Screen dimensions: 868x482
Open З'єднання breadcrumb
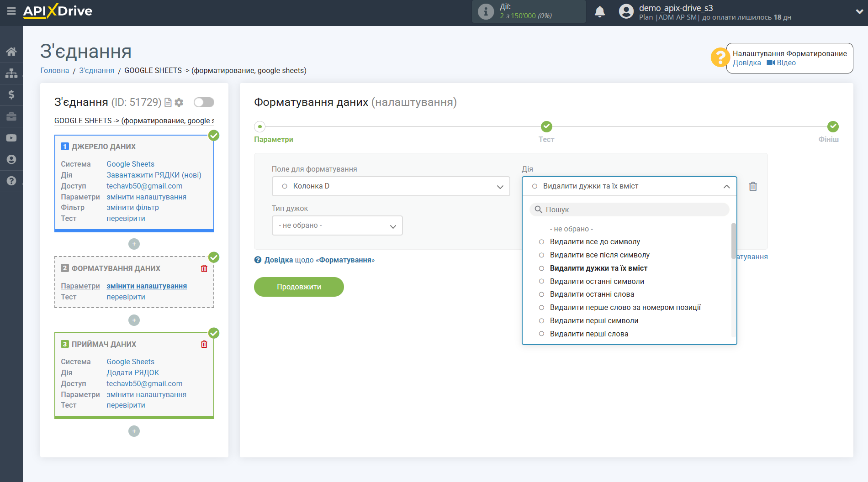coord(96,71)
